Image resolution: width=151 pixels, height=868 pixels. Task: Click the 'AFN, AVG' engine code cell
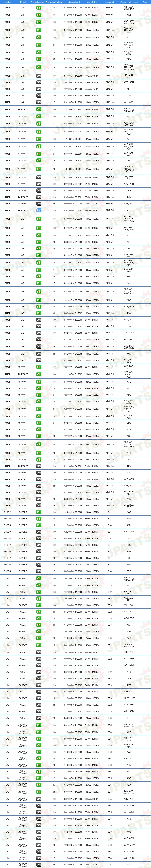tap(129, 320)
